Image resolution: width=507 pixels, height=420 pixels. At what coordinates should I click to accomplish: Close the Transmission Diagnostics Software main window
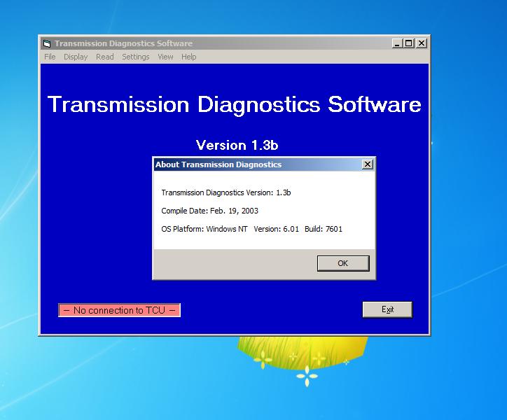(422, 43)
